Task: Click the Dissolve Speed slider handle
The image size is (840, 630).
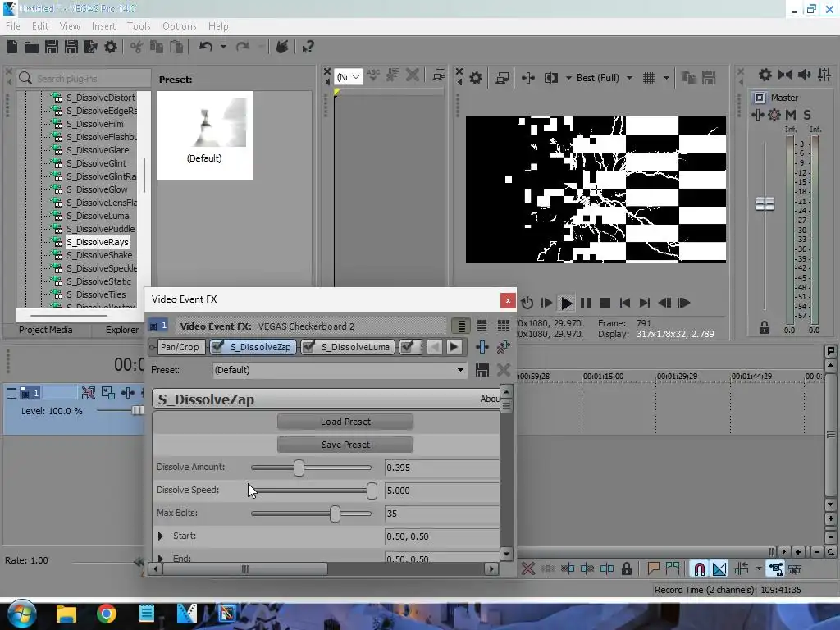Action: click(x=372, y=491)
